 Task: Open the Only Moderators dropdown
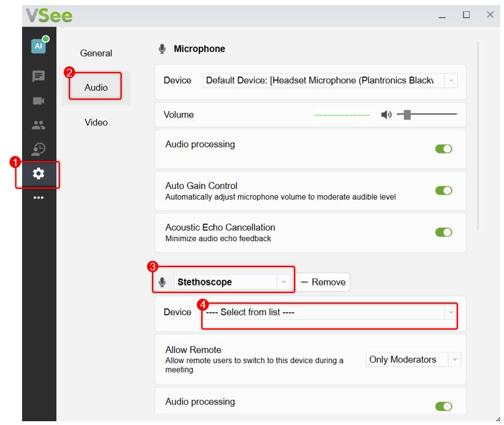click(413, 359)
